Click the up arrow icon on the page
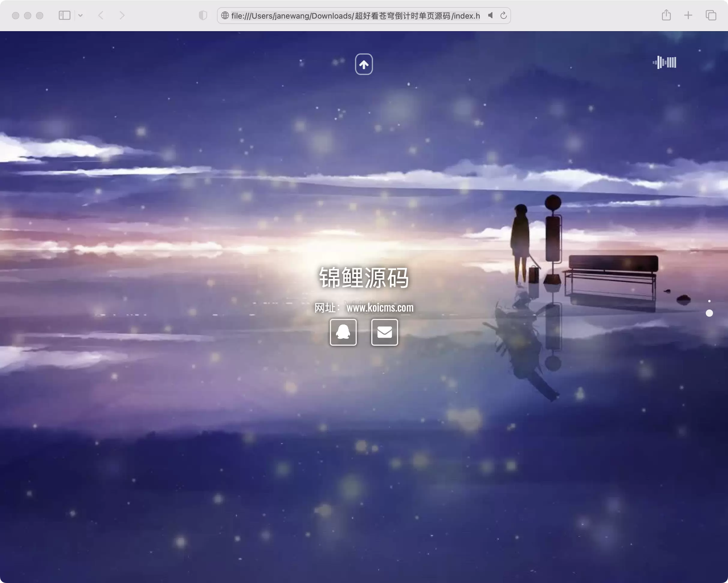The width and height of the screenshot is (728, 583). point(364,64)
